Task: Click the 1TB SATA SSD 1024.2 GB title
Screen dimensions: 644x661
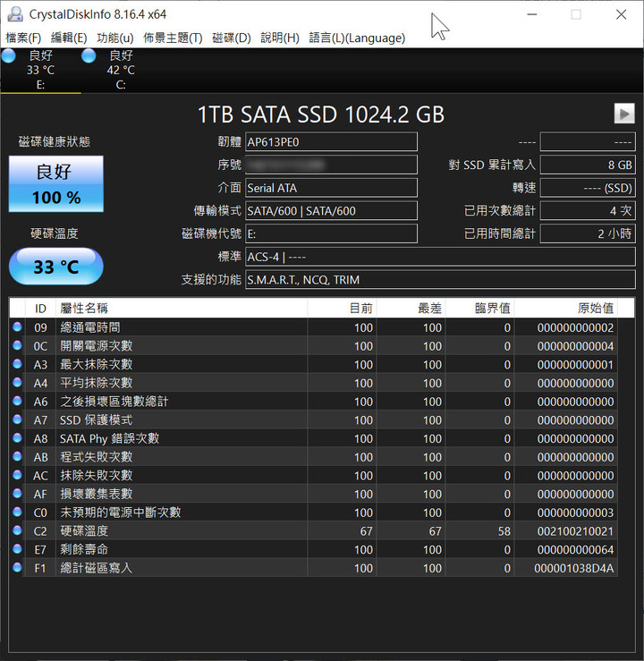Action: coord(321,114)
